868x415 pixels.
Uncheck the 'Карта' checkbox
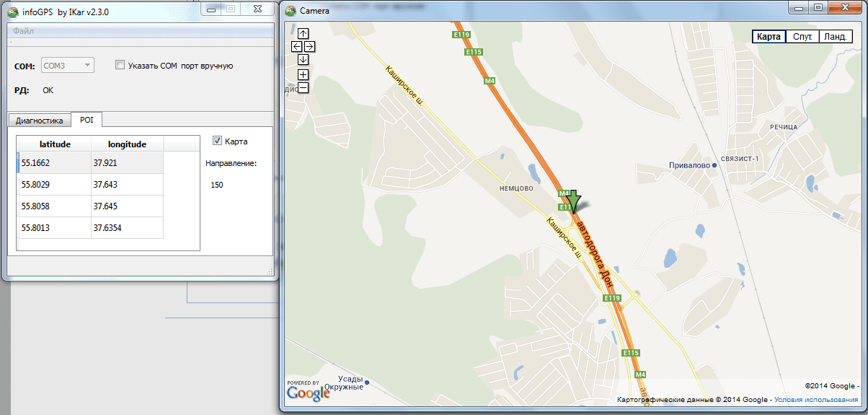[x=218, y=141]
